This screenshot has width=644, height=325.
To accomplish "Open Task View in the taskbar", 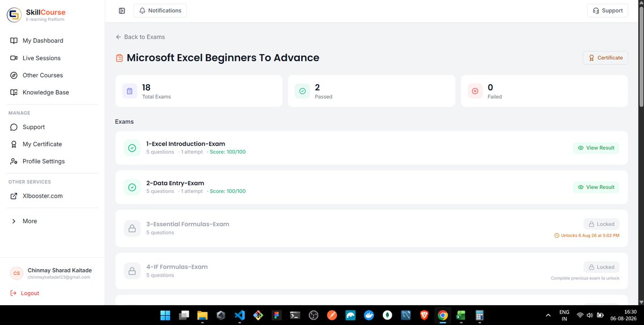I will tap(184, 315).
